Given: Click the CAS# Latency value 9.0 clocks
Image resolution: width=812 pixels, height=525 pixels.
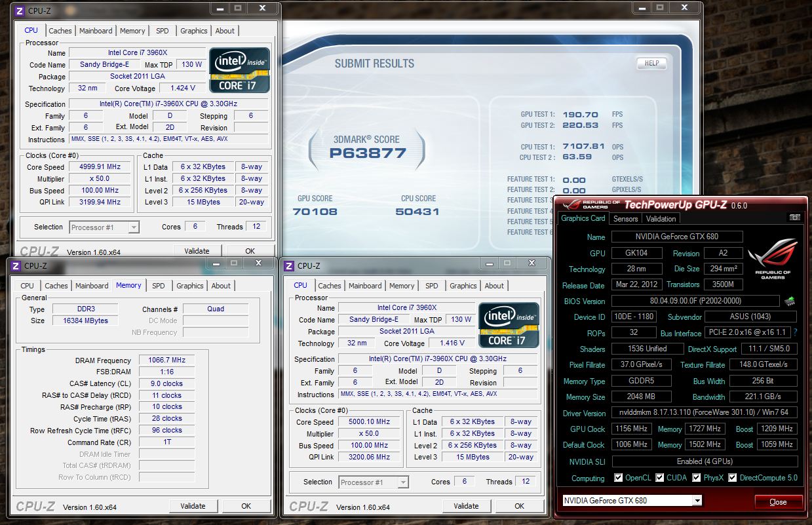Looking at the screenshot, I should point(168,384).
